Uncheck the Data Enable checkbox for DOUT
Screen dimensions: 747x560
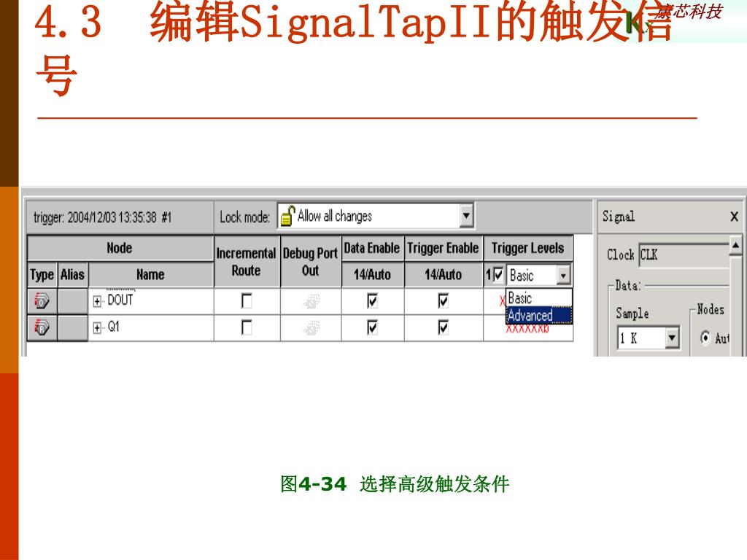(372, 301)
